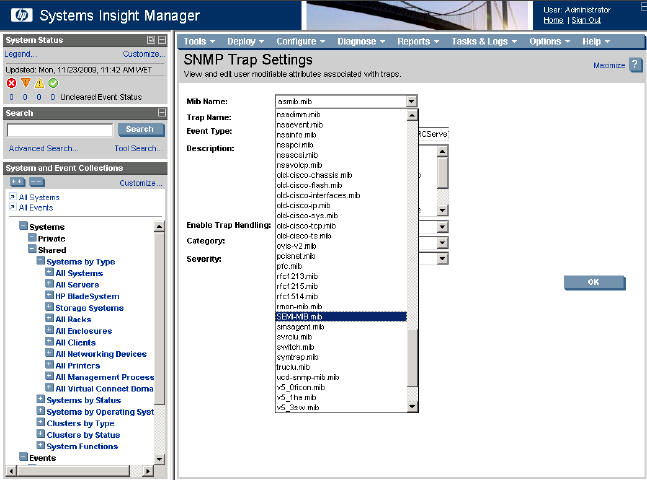The height and width of the screenshot is (480, 647).
Task: Click the All Events shortcut arrow icon
Action: pos(13,207)
